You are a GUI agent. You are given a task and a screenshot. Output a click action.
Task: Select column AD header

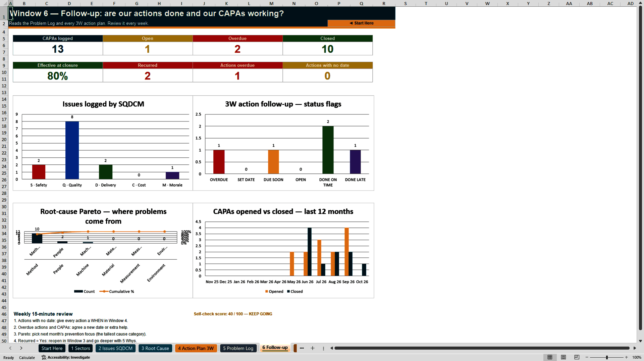(x=630, y=3)
